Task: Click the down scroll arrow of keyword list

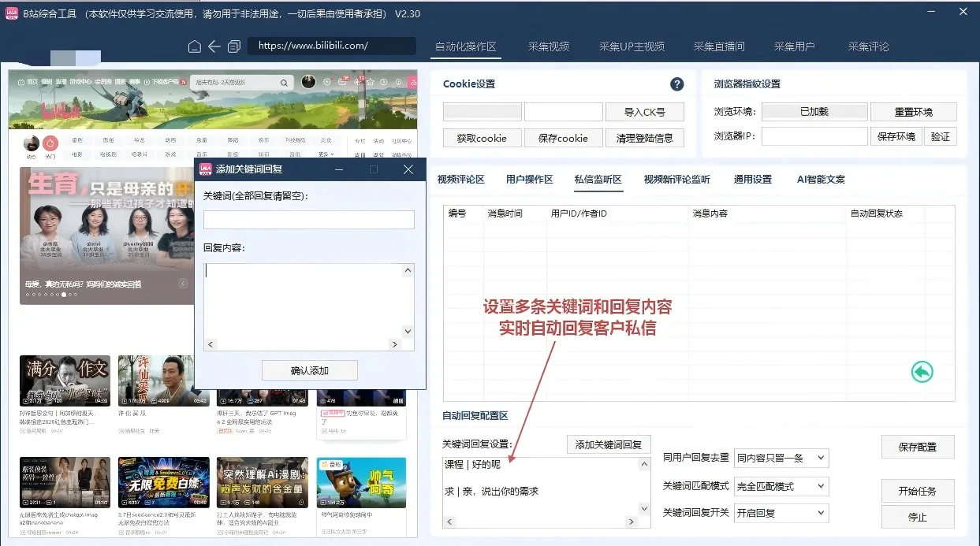Action: pyautogui.click(x=644, y=509)
